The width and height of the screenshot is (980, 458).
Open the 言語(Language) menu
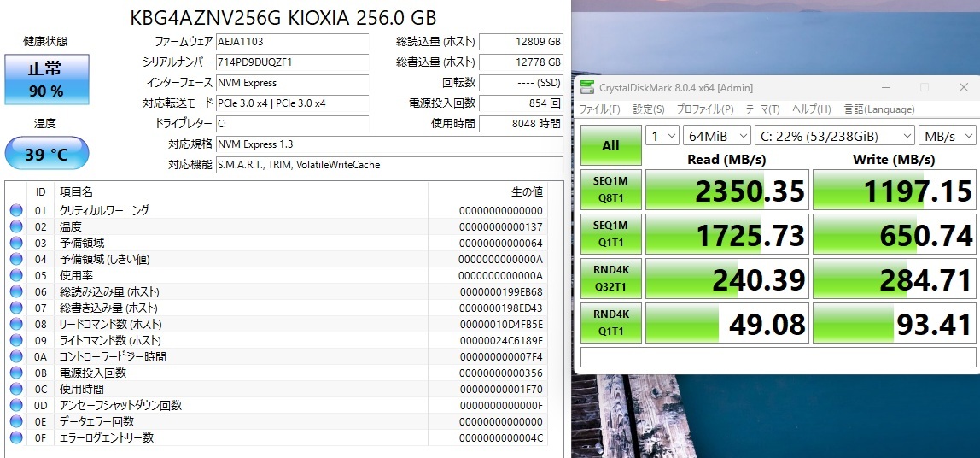879,109
